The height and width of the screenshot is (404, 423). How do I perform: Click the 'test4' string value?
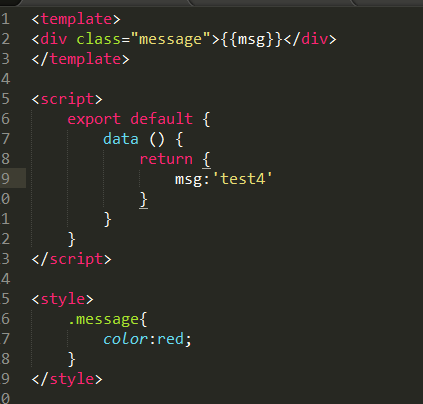[242, 179]
